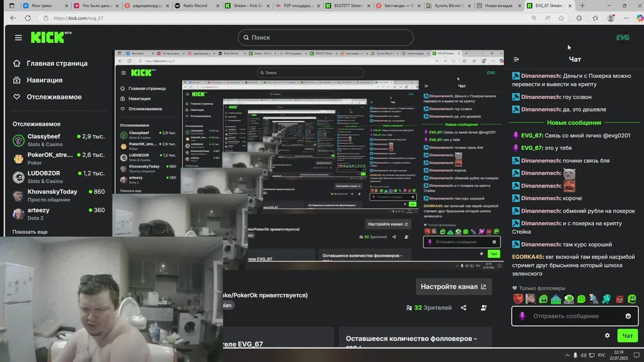Open LUDOBZOR channel
Screen dimensions: 644x362
click(x=58, y=177)
